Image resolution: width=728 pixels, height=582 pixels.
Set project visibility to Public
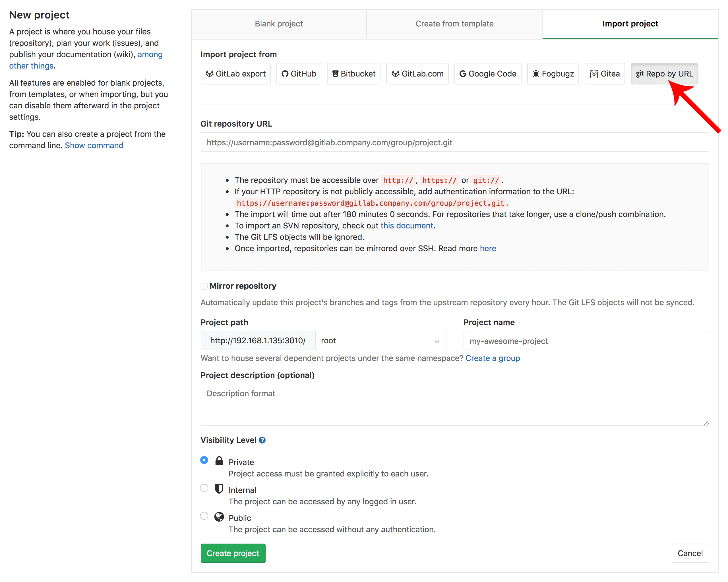click(204, 516)
